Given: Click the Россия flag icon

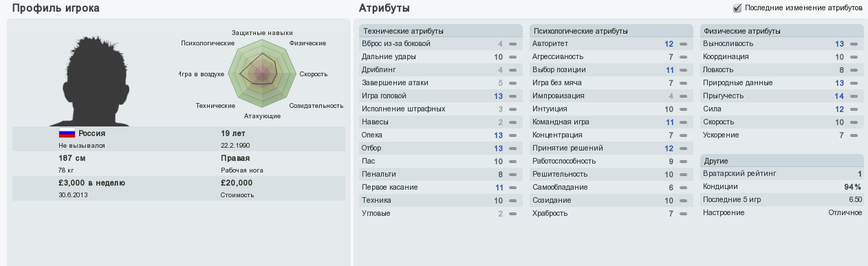Looking at the screenshot, I should pyautogui.click(x=67, y=133).
